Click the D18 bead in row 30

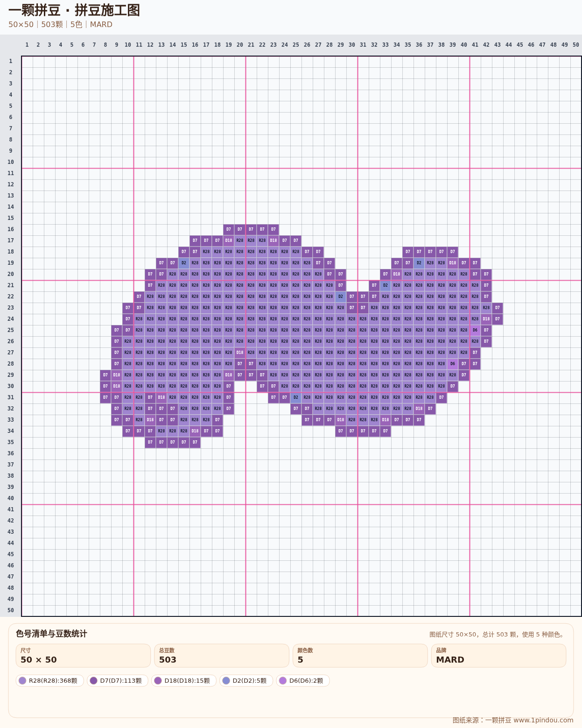point(117,386)
